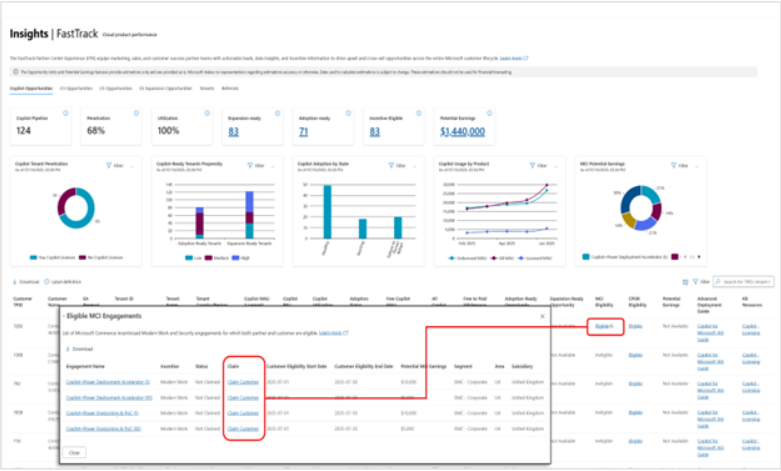Click filter funnel icon on Copilot Tenant Penetration chart
The width and height of the screenshot is (781, 471).
pyautogui.click(x=109, y=165)
